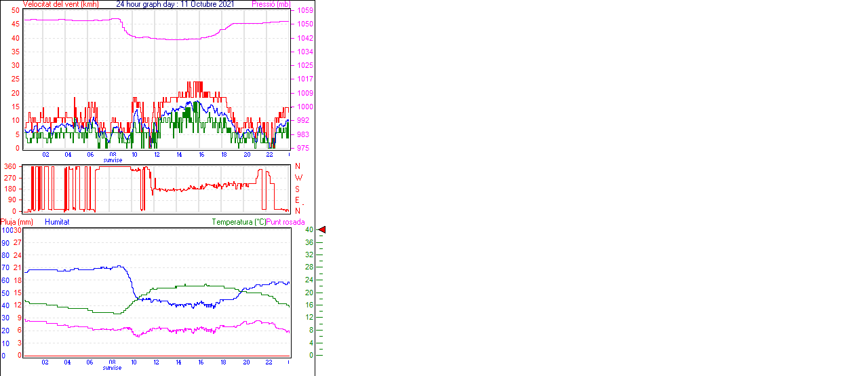Select the "Velocitat del vent (kmh)" label
This screenshot has width=868, height=376.
click(60, 4)
